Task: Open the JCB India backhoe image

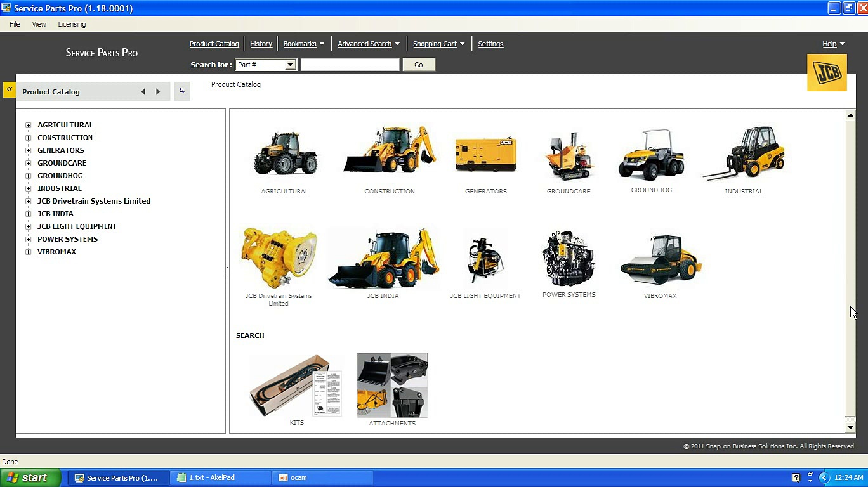Action: pos(383,258)
